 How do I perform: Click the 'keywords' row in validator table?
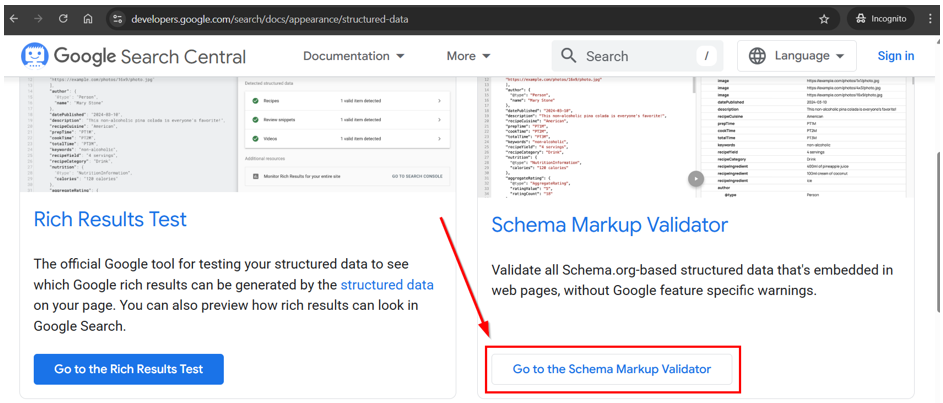[x=805, y=145]
